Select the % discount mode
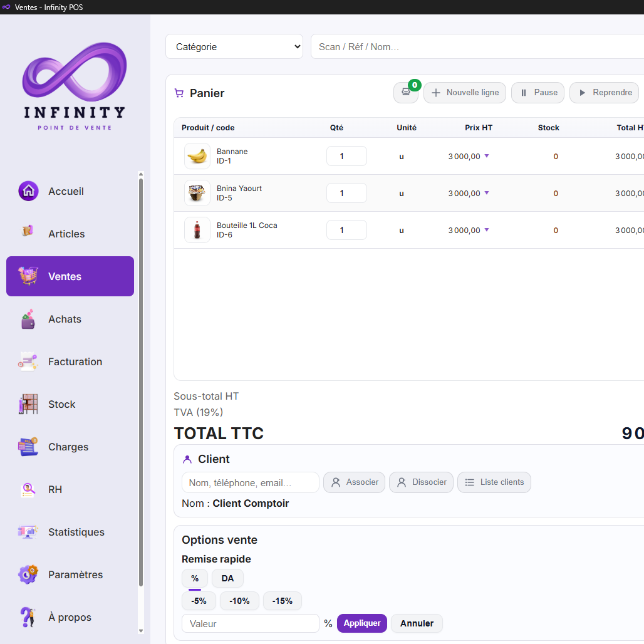Viewport: 644px width, 644px height. click(194, 578)
